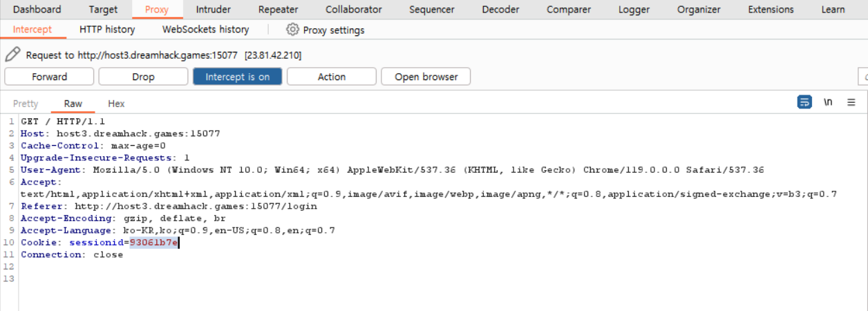Screen dimensions: 868x311
Task: Open the Action menu button
Action: [332, 77]
